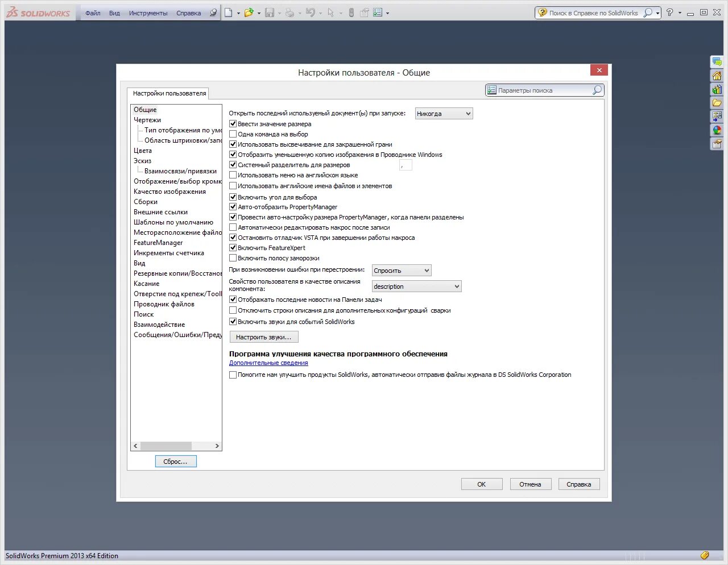Click the Save toolbar icon
The image size is (728, 565).
pos(270,13)
